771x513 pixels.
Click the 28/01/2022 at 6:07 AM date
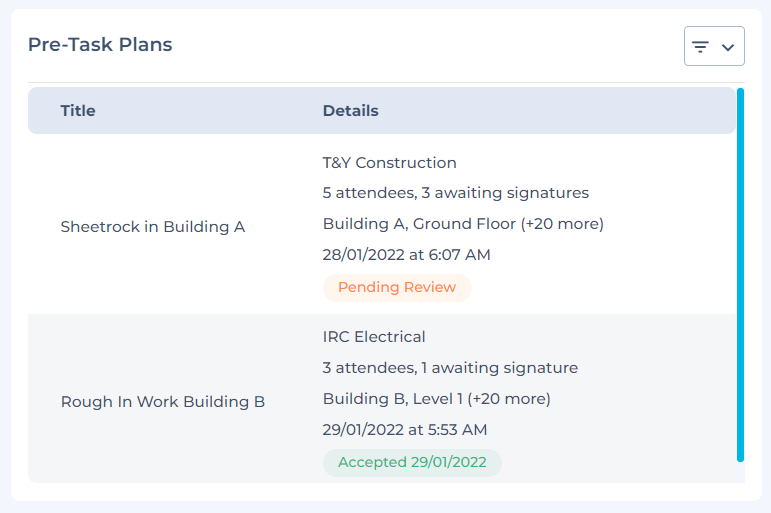pyautogui.click(x=406, y=255)
